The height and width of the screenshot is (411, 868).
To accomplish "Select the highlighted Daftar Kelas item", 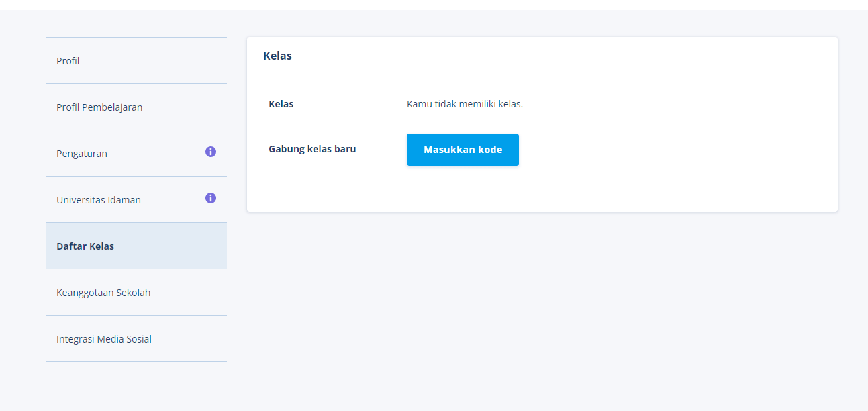I will (136, 246).
